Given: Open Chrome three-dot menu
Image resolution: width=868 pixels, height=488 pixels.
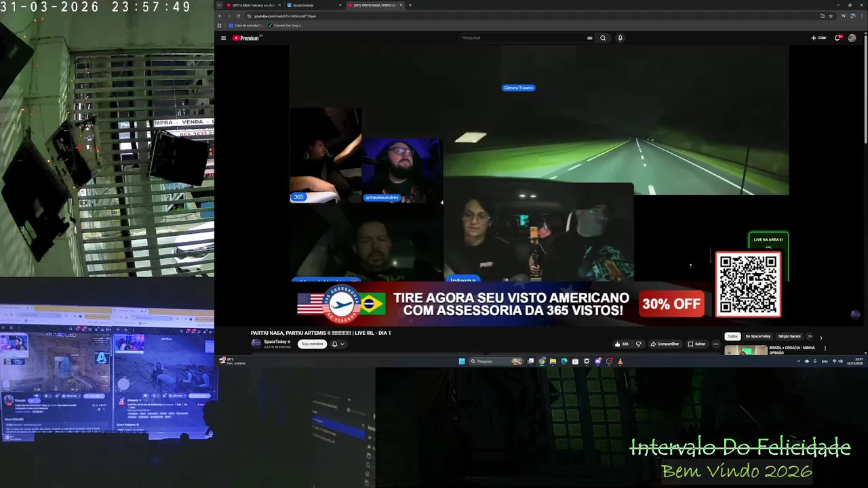Looking at the screenshot, I should point(861,16).
